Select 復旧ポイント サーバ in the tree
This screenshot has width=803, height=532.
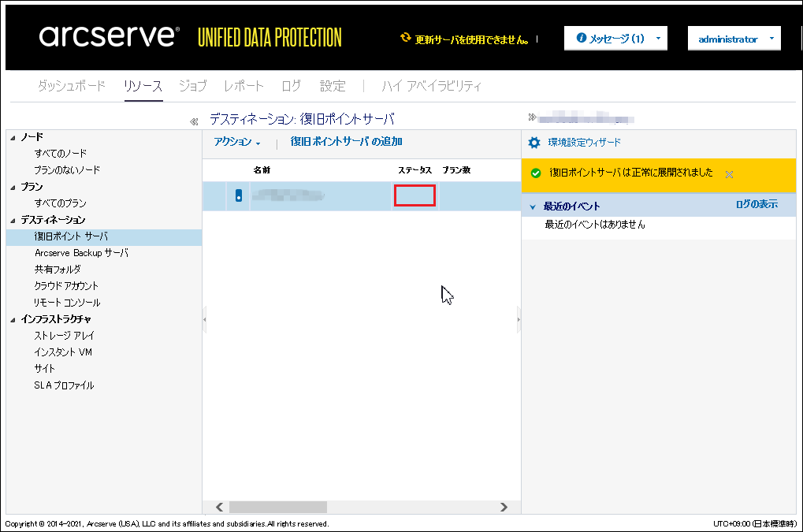pos(71,236)
